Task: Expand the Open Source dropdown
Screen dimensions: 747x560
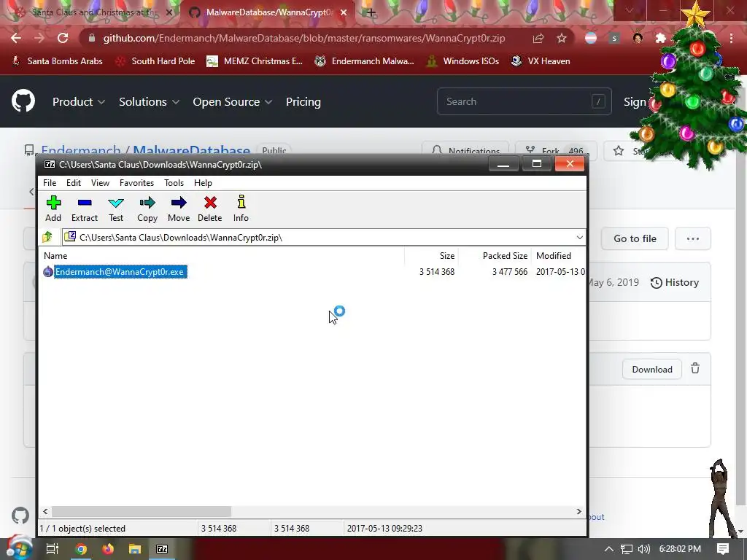Action: pyautogui.click(x=233, y=102)
